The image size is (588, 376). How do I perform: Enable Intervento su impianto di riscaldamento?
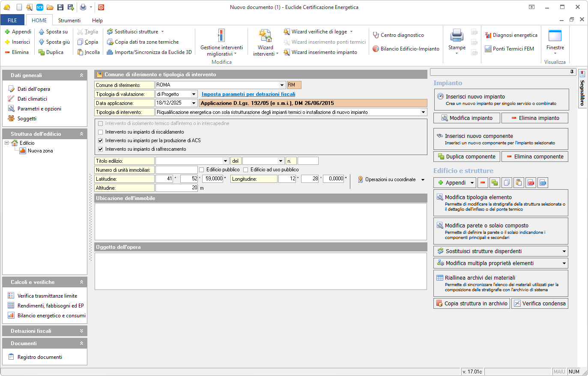[101, 132]
